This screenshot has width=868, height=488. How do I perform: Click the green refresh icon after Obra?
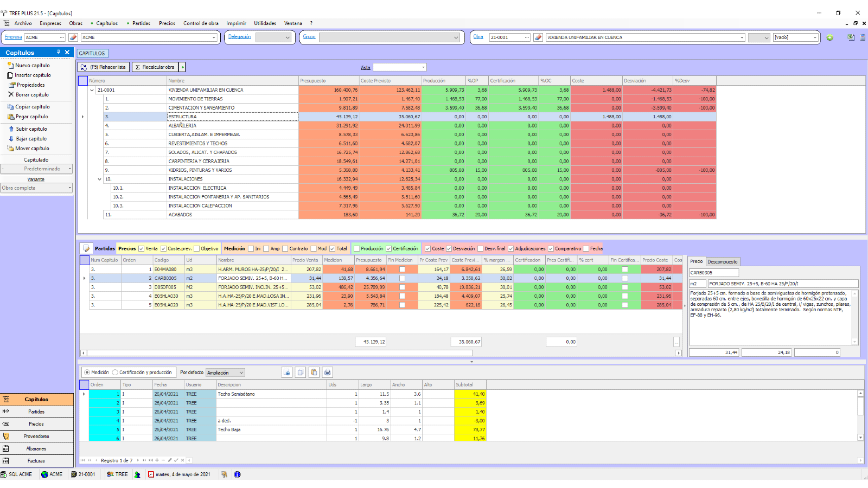tap(829, 37)
